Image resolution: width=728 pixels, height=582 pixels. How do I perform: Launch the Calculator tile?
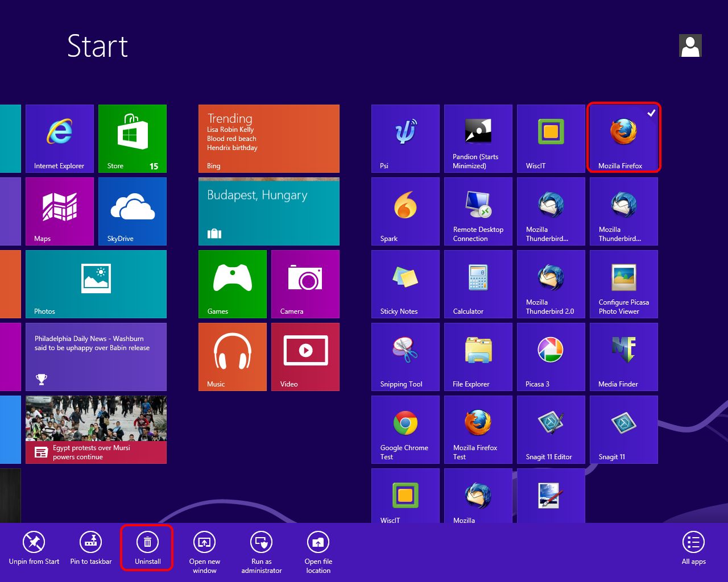click(478, 284)
